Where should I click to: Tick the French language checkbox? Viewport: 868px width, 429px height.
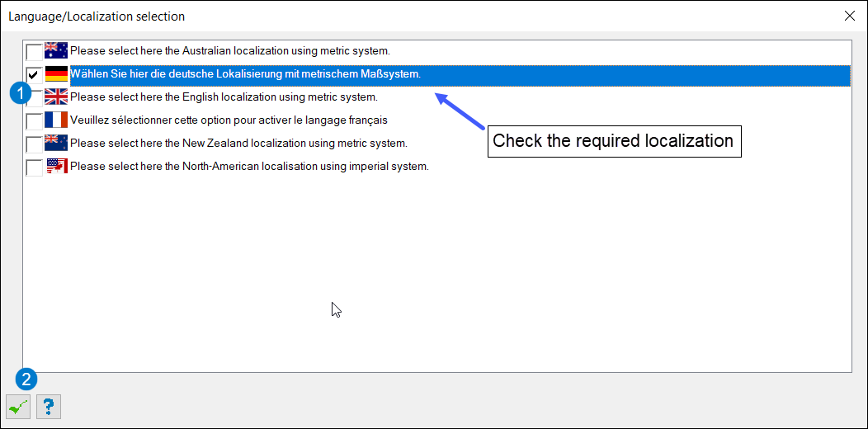click(34, 120)
